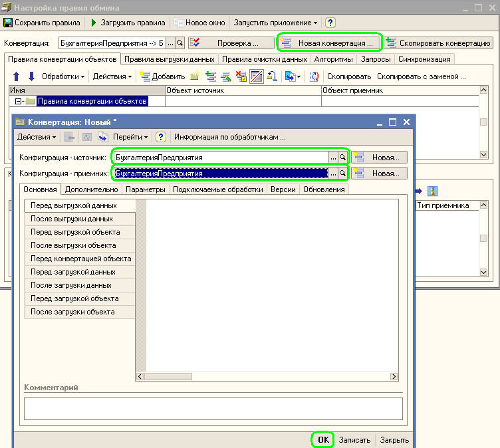Screen dimensions: 500x448
Task: Open the Обновления tab
Action: click(x=324, y=189)
